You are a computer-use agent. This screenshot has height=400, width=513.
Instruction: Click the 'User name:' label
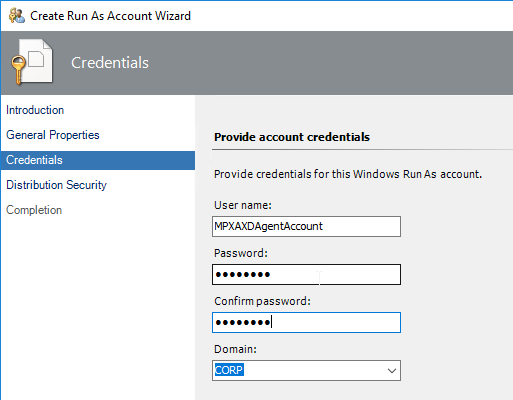click(243, 205)
